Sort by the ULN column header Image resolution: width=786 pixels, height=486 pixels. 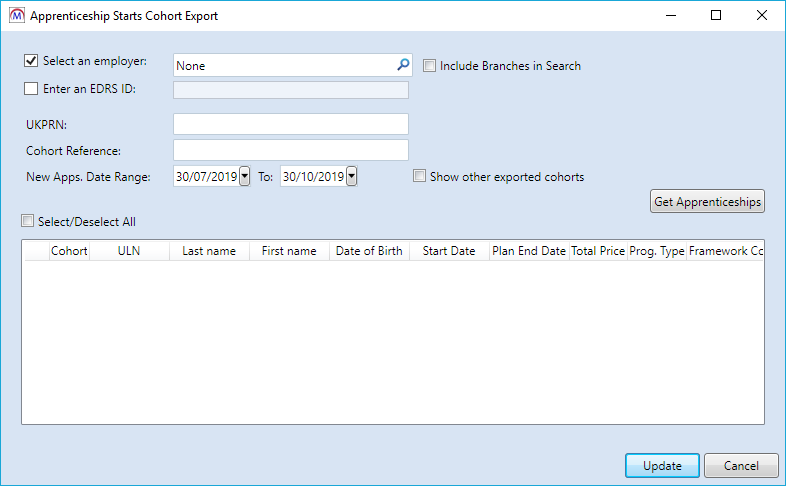[x=129, y=251]
